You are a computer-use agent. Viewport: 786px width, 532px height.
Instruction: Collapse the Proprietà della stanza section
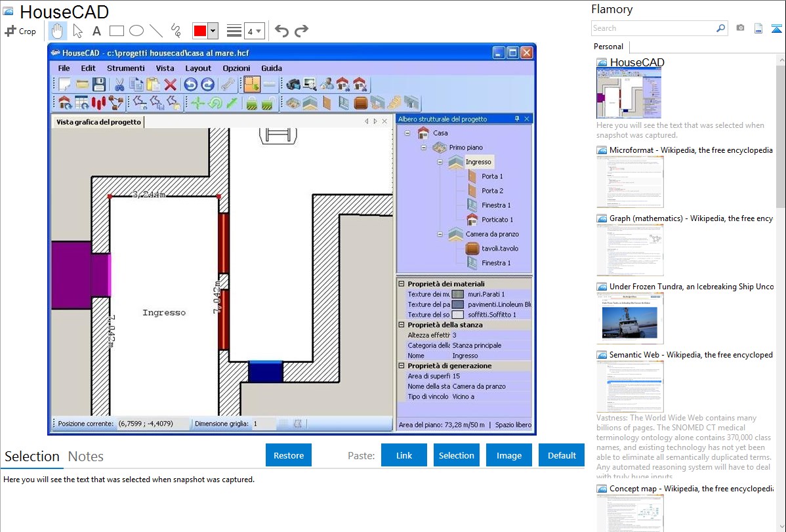(402, 325)
